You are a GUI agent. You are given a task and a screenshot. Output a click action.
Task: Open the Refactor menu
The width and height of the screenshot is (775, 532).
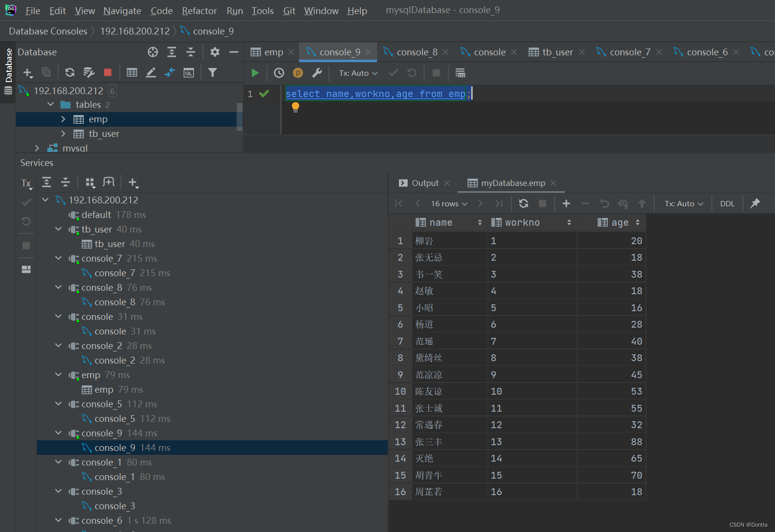[199, 11]
